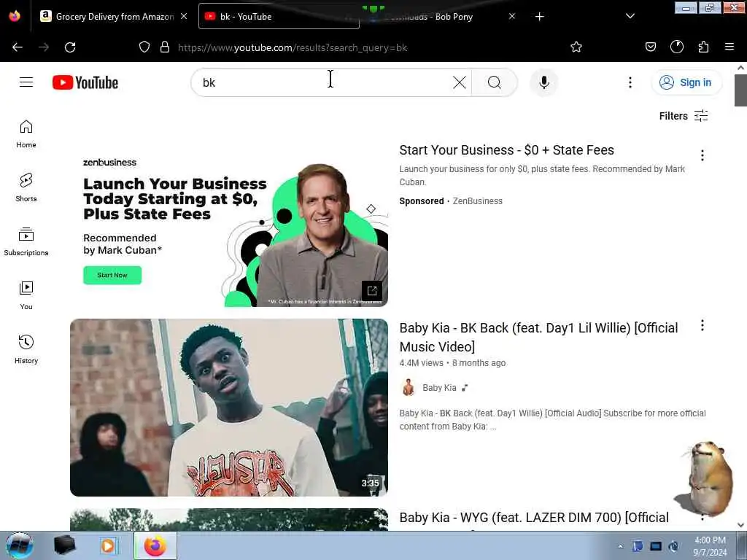Bookmark this page with the star icon

tap(576, 47)
